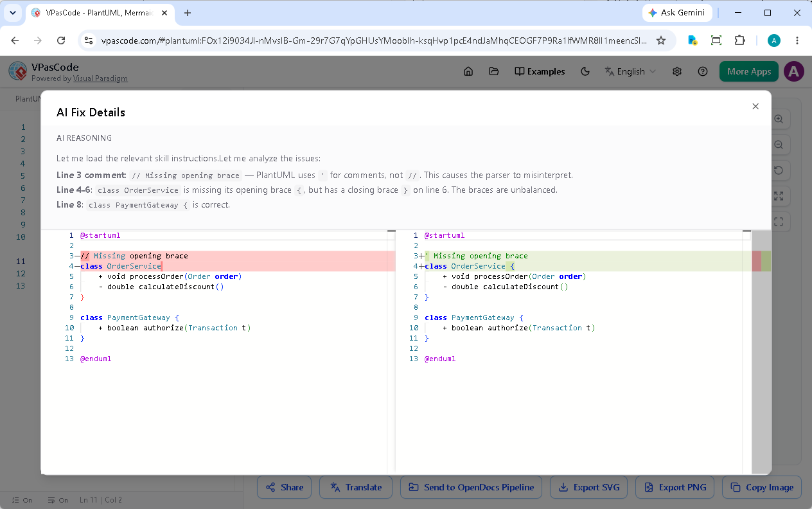
Task: Click left pane 'class PaymentGateway {' line
Action: pos(130,317)
